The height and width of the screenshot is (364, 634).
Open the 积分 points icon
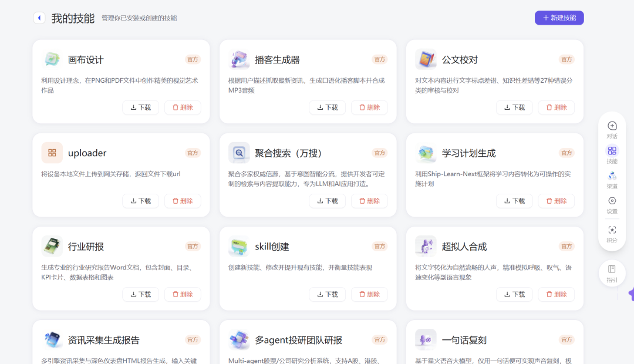(612, 229)
